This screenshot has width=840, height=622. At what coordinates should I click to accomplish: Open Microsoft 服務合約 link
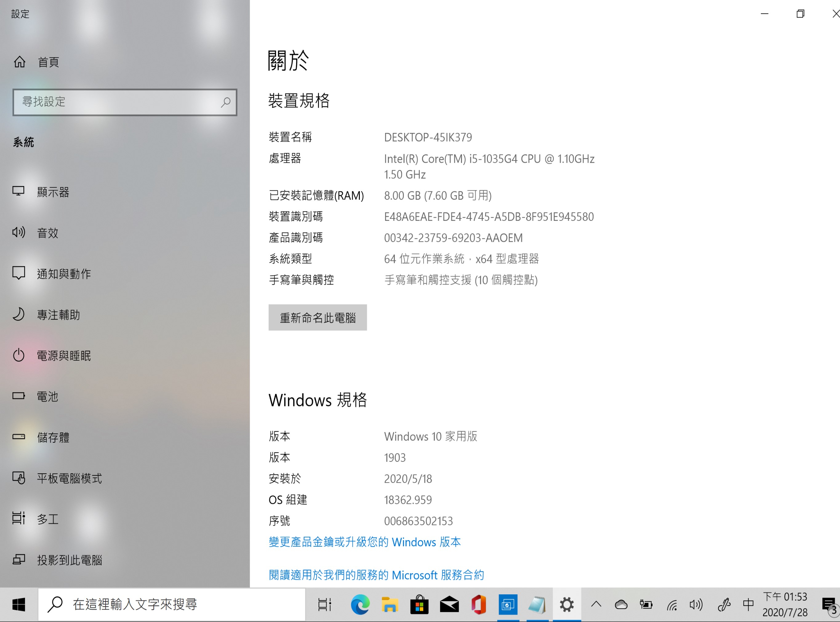click(x=376, y=575)
